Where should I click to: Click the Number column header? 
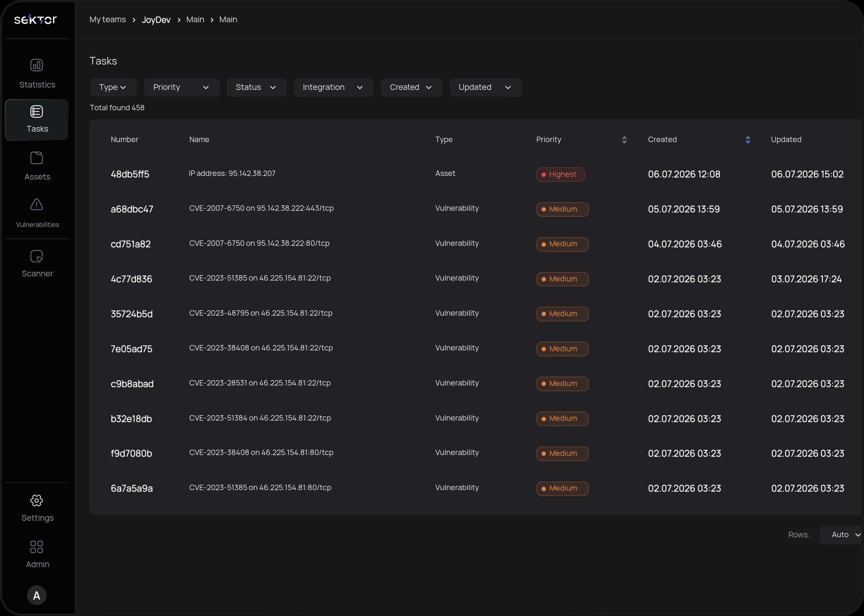tap(124, 140)
